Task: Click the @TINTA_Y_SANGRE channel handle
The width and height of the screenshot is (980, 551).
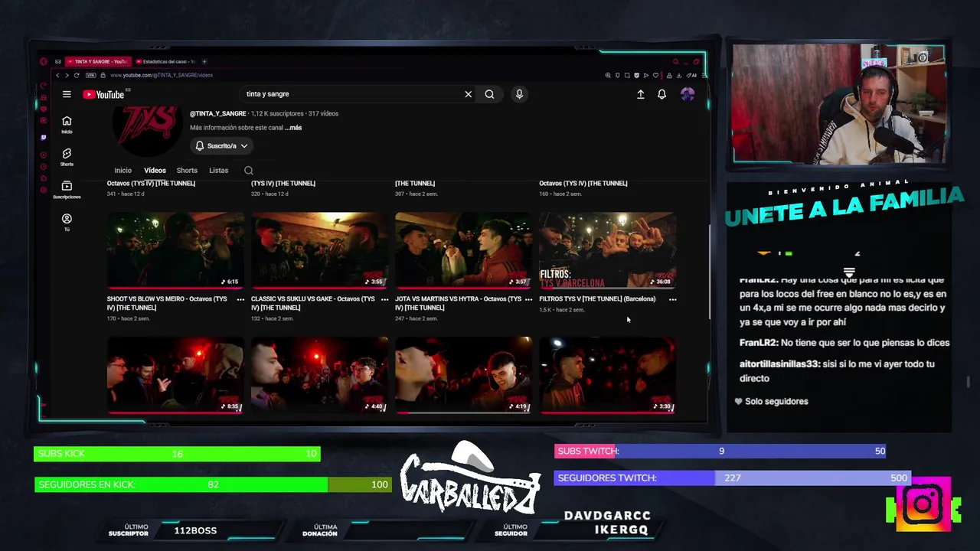Action: tap(218, 113)
